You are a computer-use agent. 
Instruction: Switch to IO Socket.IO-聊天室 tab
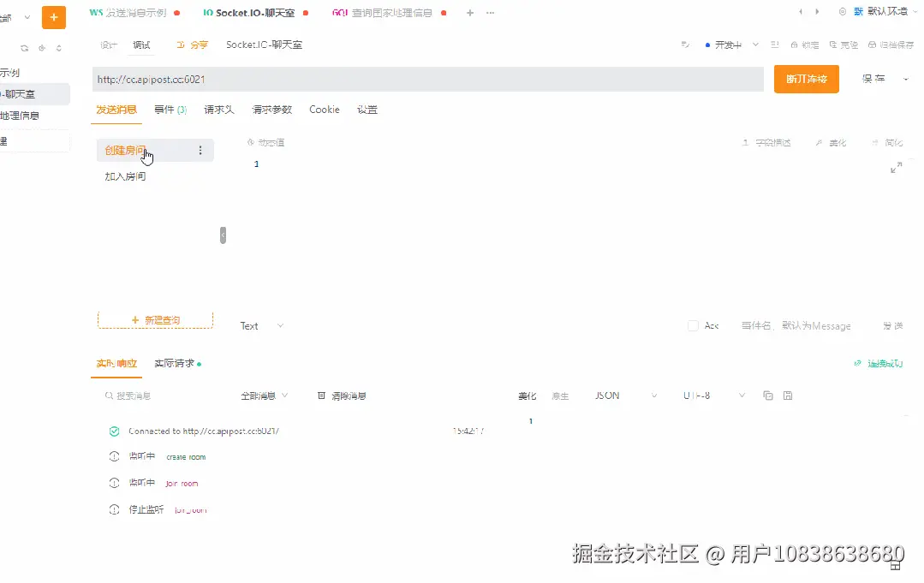click(256, 13)
